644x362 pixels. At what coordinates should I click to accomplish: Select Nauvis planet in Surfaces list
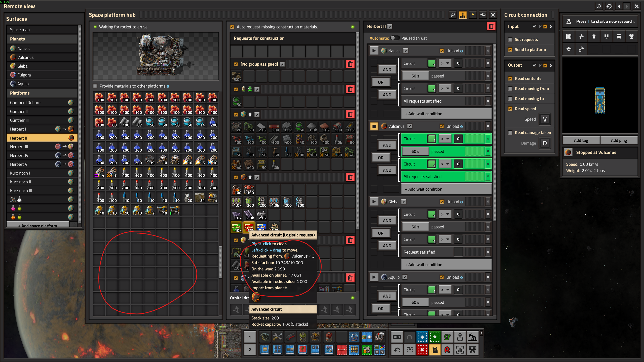pyautogui.click(x=42, y=49)
